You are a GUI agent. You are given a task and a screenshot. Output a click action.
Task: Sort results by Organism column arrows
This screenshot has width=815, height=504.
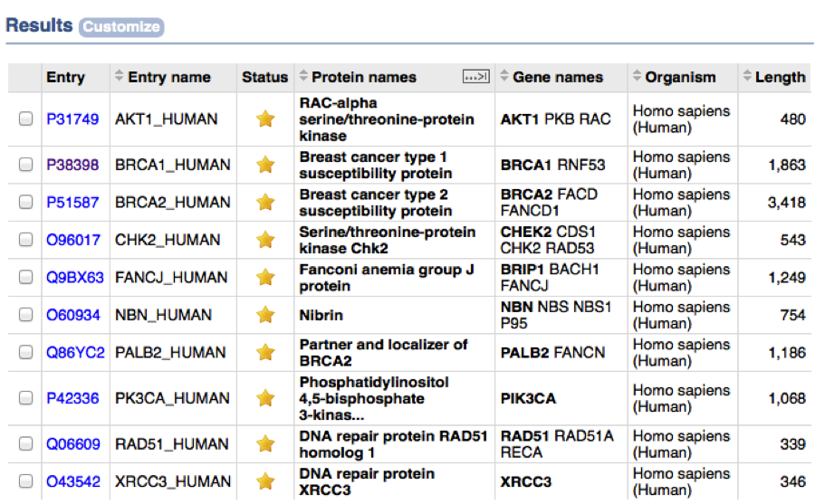pos(637,75)
